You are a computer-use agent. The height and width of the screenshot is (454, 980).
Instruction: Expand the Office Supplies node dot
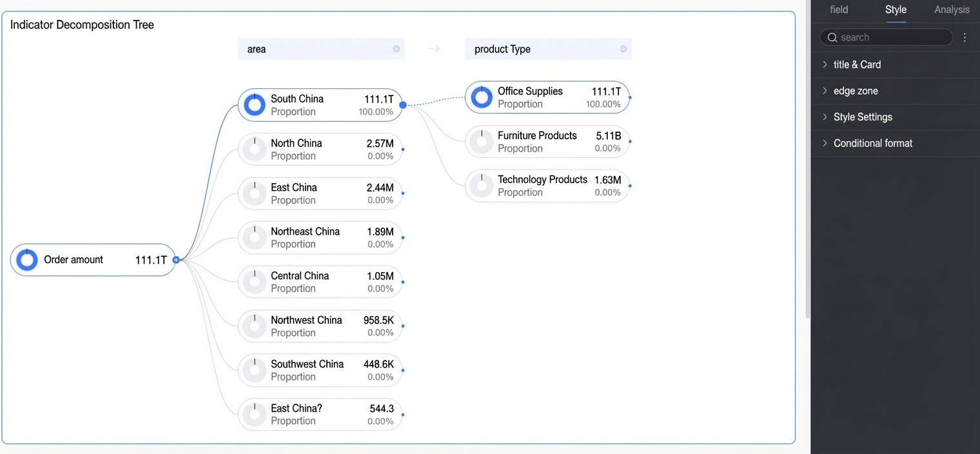coord(630,97)
